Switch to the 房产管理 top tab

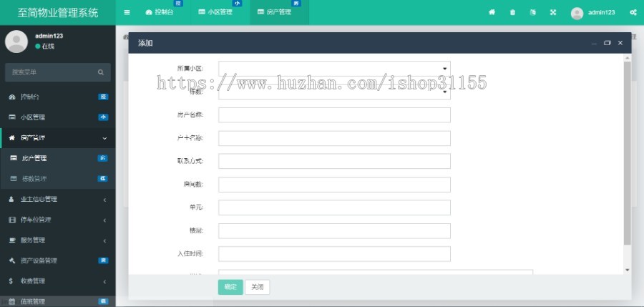pyautogui.click(x=279, y=12)
